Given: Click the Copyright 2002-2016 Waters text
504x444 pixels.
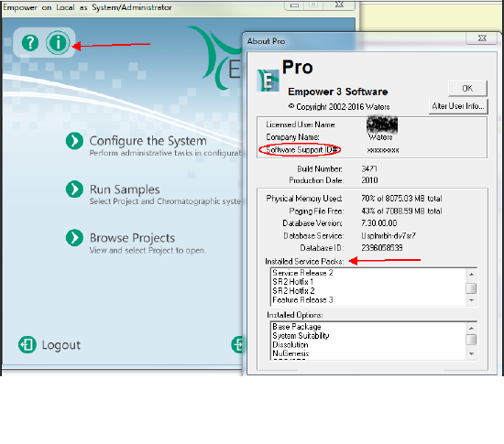Looking at the screenshot, I should point(339,106).
